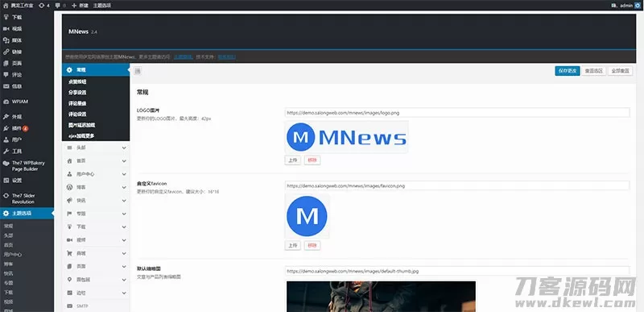Click the 全部重置 button
This screenshot has height=312, width=644.
point(620,71)
